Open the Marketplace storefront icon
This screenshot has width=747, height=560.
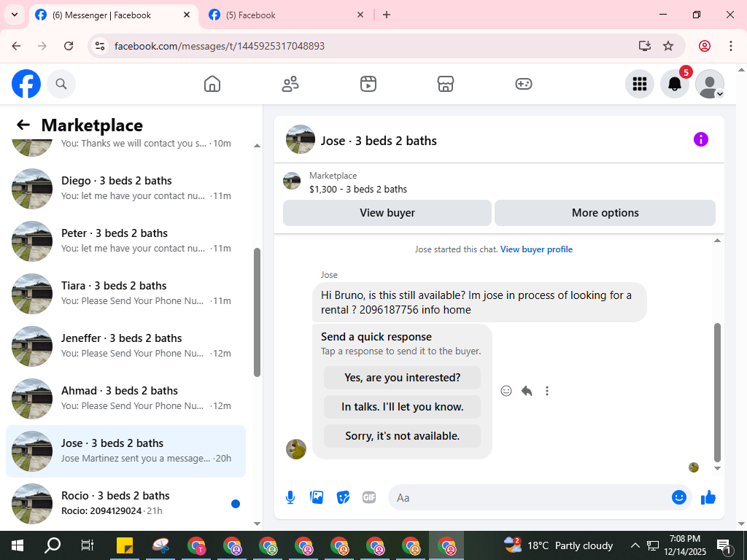(446, 84)
